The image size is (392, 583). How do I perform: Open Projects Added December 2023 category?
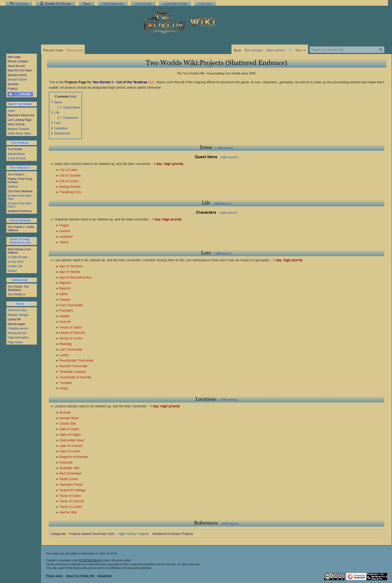click(91, 534)
